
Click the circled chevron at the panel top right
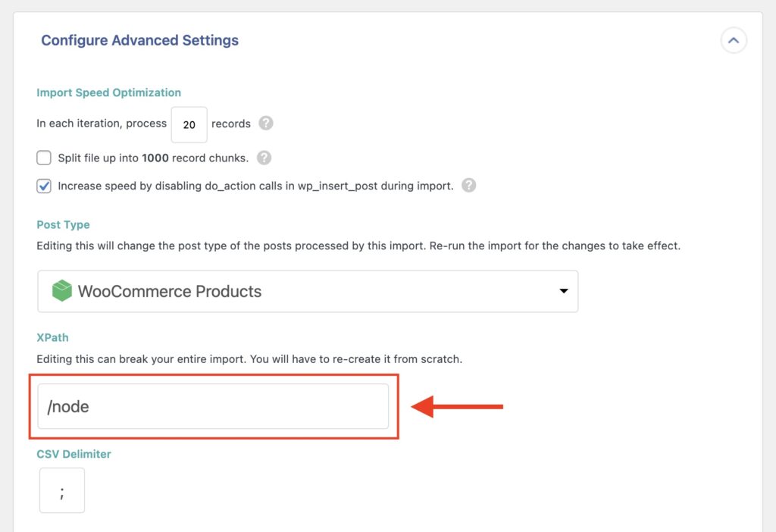[x=733, y=40]
